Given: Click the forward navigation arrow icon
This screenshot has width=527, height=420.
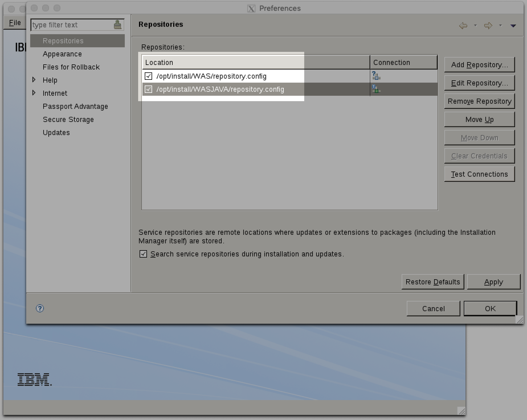Looking at the screenshot, I should click(488, 26).
